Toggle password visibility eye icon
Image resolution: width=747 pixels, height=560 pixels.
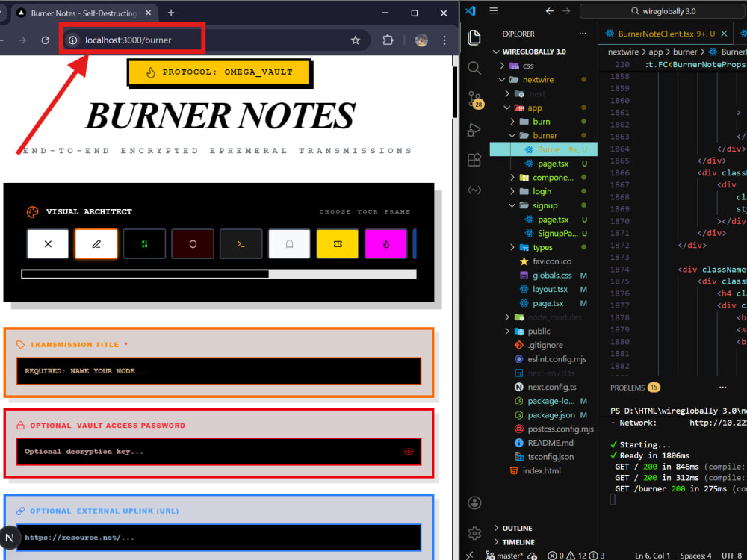[409, 452]
